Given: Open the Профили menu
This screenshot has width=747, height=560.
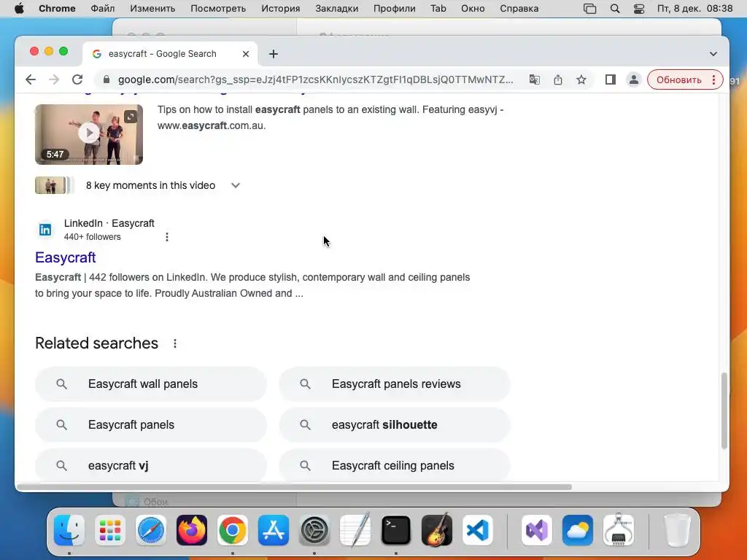Looking at the screenshot, I should tap(395, 9).
